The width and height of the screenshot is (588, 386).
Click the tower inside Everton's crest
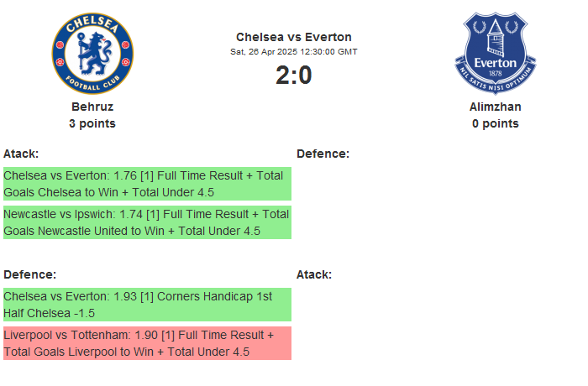[497, 38]
